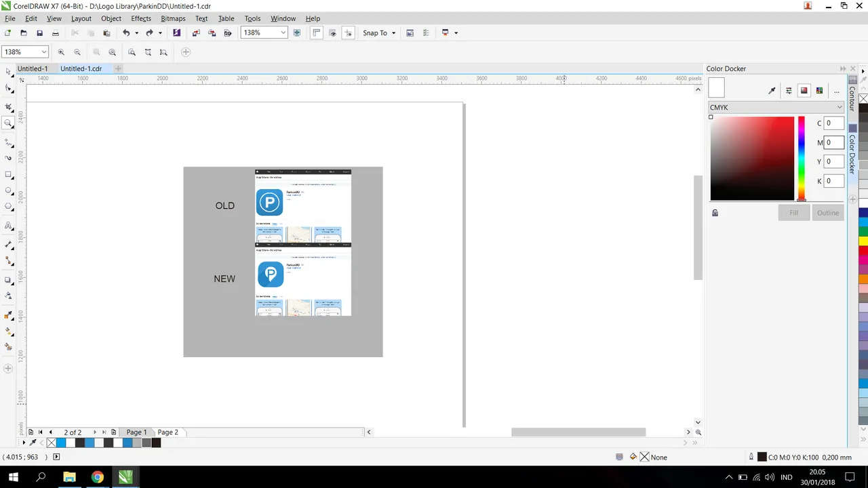Click the K value input field

(x=834, y=181)
